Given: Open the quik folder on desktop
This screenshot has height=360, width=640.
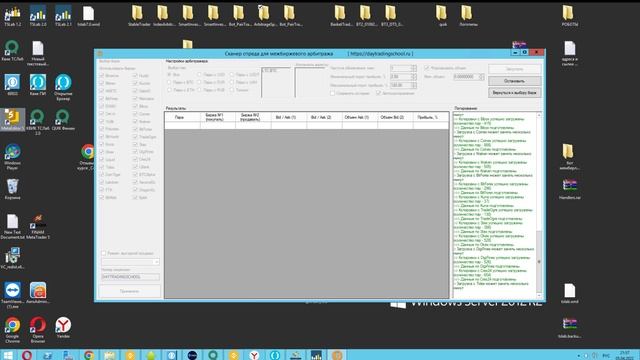Looking at the screenshot, I should coord(442,16).
